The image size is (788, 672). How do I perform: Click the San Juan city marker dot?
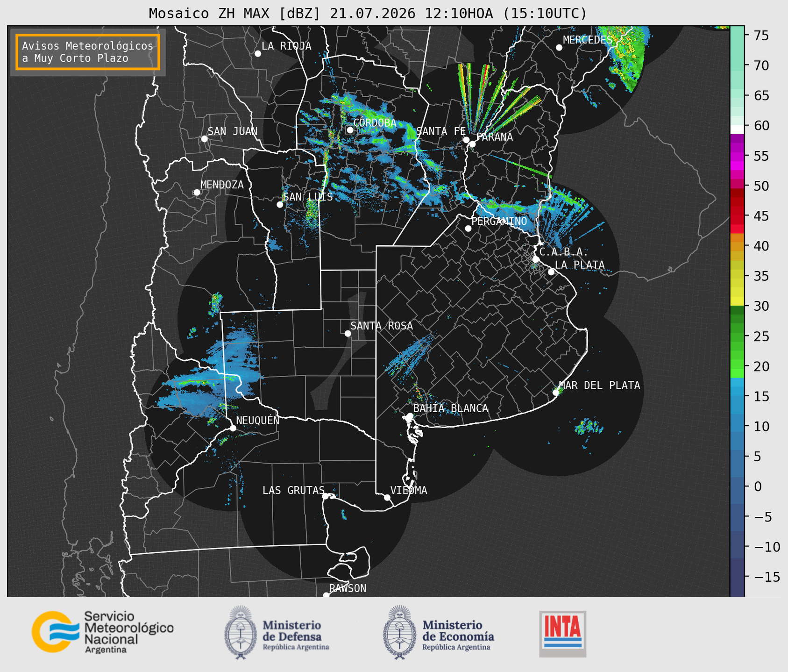coord(204,139)
